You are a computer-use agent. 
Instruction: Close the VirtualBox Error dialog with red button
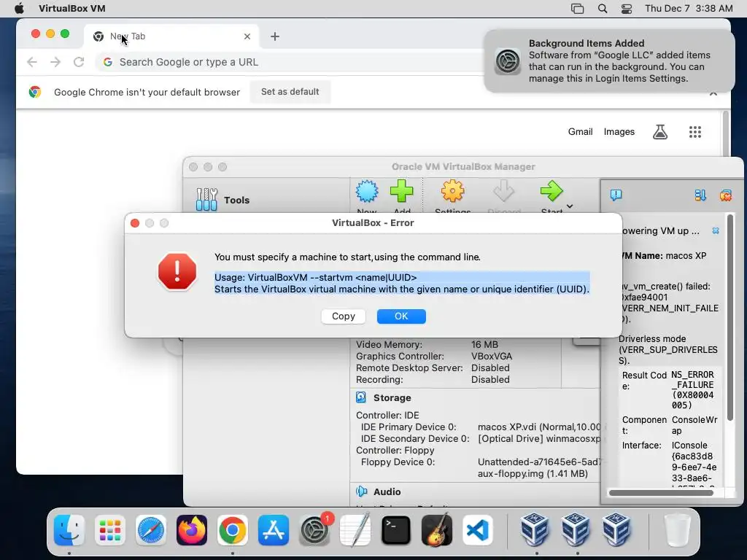click(x=135, y=223)
